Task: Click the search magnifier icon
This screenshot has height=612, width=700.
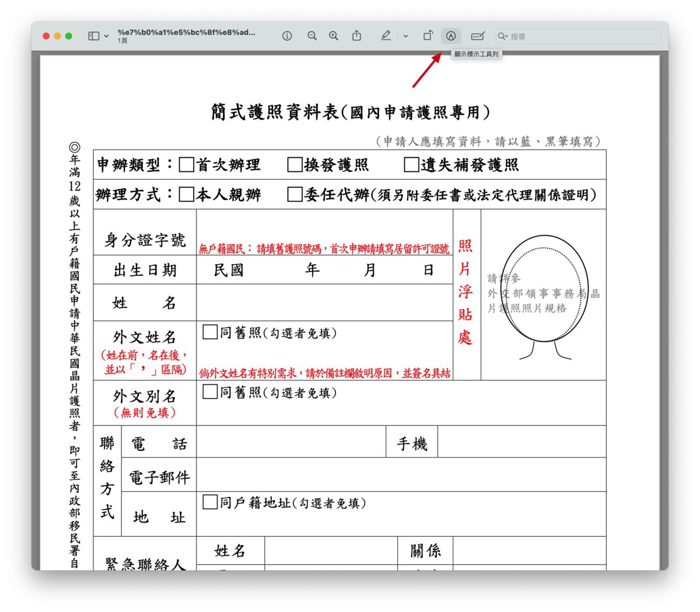Action: tap(502, 36)
